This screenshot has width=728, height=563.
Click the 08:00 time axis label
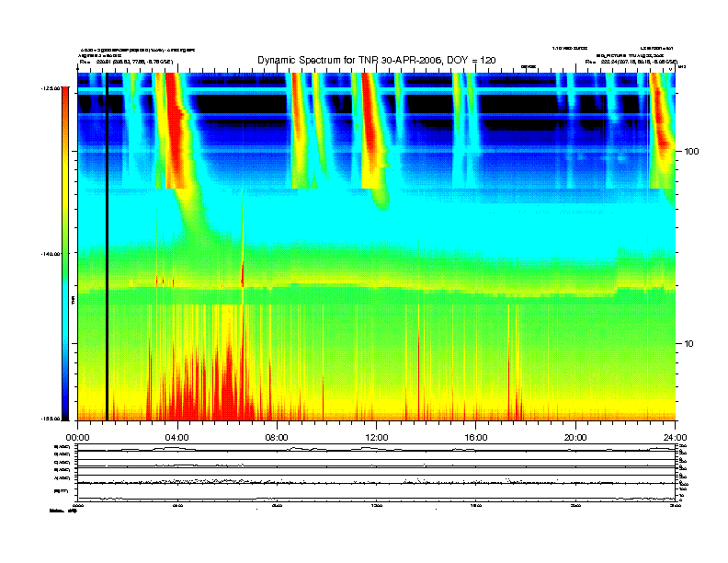(x=277, y=438)
